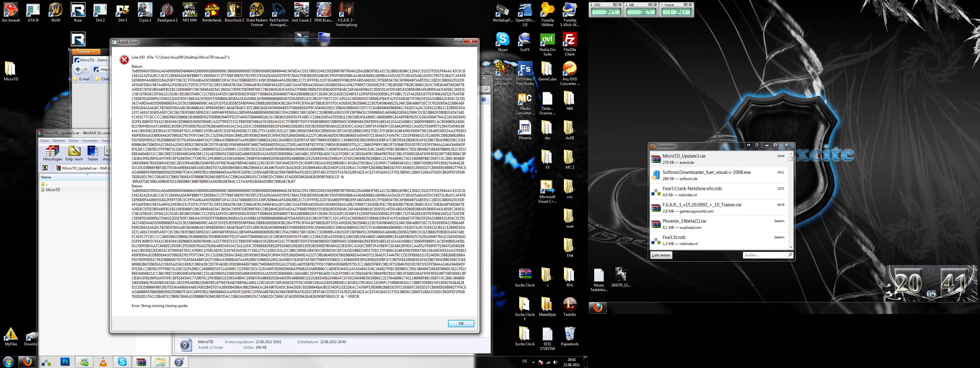Click the VLC cone icon in the taskbar
The width and height of the screenshot is (980, 368).
pos(103,362)
